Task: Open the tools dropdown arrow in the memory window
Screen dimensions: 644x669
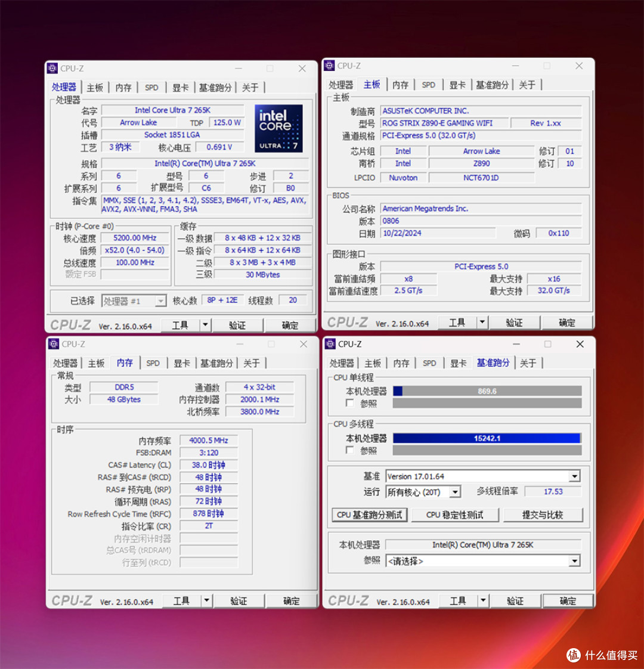Action: (x=206, y=601)
